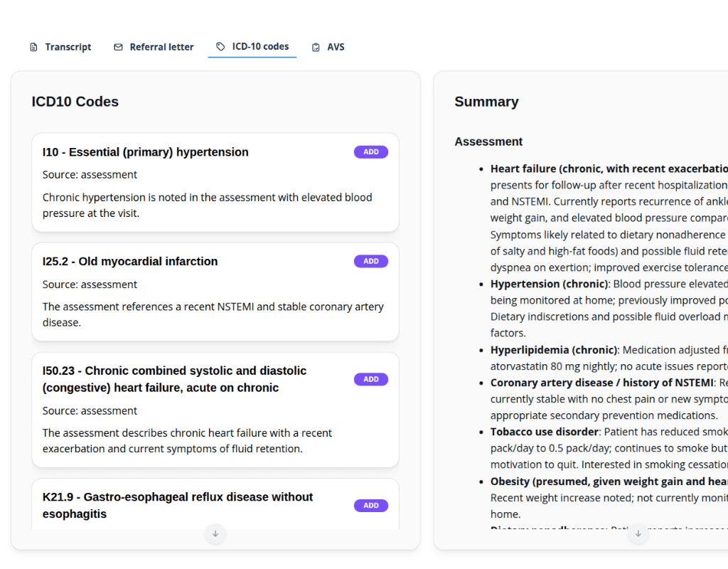Click the document icon beside AVS
The width and height of the screenshot is (728, 569).
coord(315,46)
